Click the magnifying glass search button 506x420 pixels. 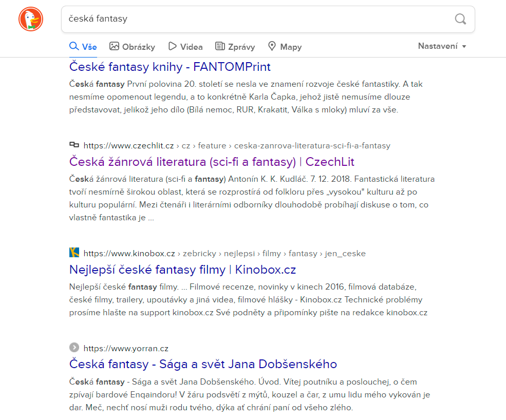pos(460,20)
